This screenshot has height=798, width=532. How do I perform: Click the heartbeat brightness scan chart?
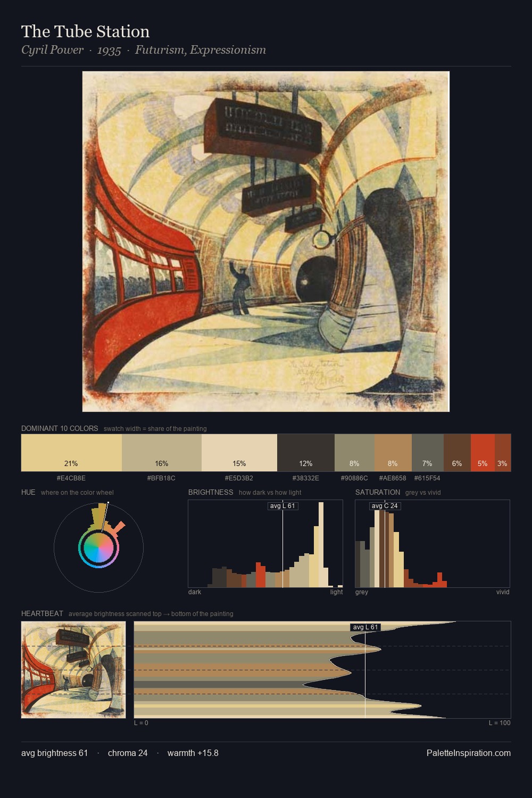(x=322, y=670)
